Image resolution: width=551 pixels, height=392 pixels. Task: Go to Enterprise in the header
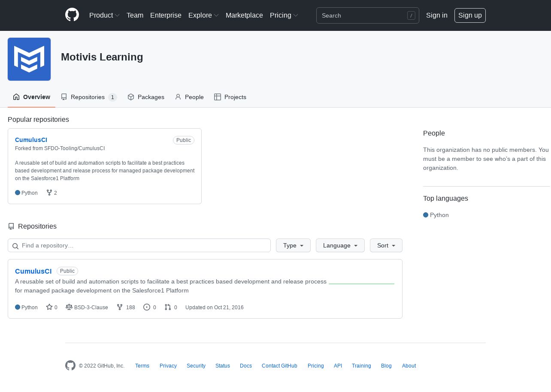[166, 15]
